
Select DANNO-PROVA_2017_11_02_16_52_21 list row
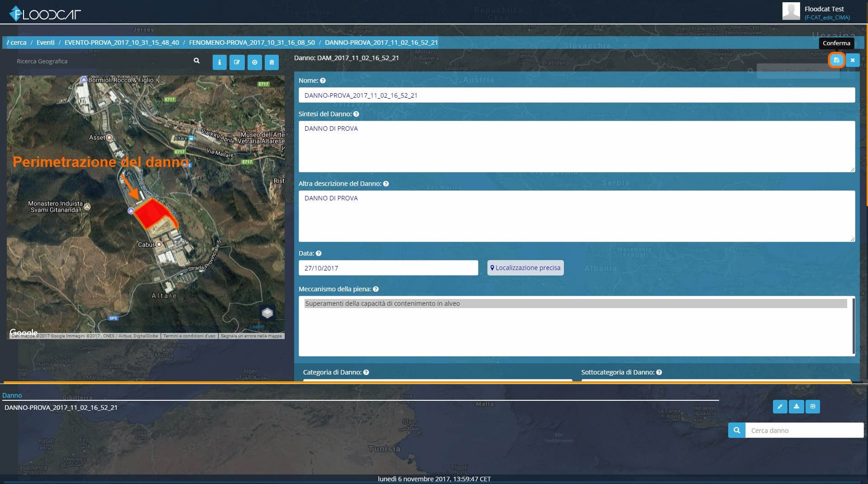coord(61,408)
